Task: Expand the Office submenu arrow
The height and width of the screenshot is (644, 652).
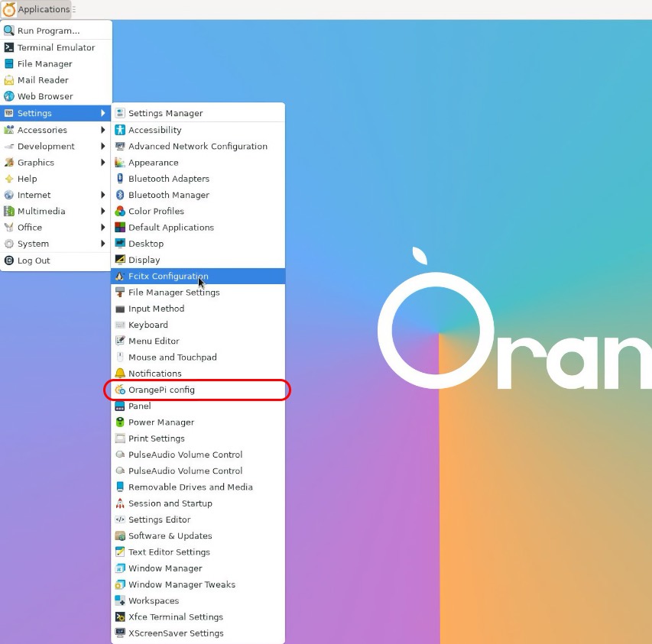Action: pyautogui.click(x=102, y=227)
